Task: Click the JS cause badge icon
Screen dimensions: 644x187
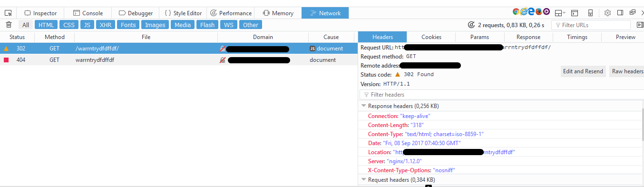Action: [x=312, y=49]
